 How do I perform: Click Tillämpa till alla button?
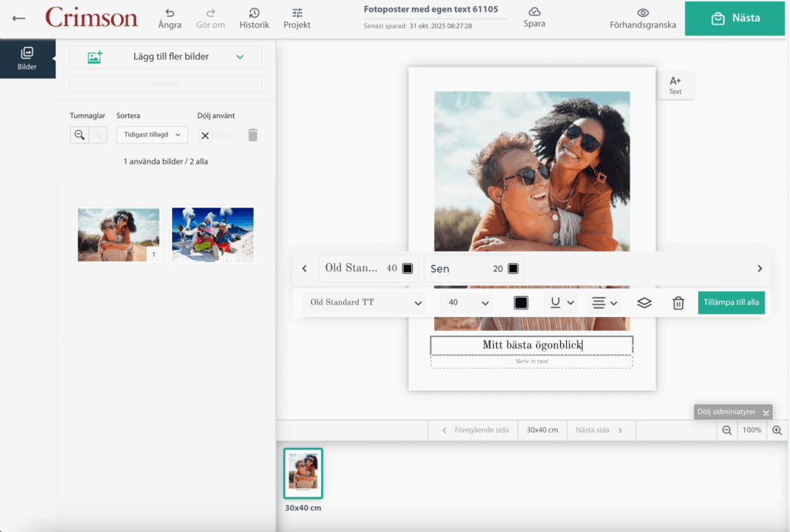click(731, 302)
